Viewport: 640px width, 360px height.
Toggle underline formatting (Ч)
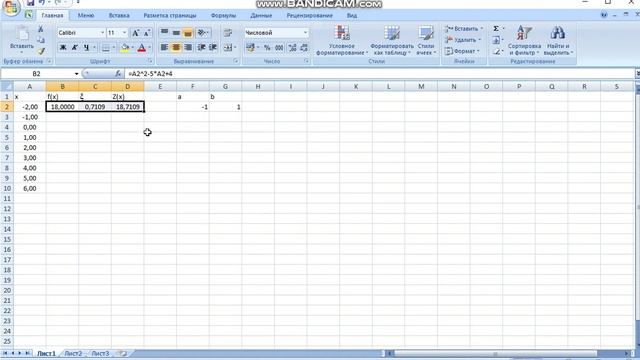point(87,48)
